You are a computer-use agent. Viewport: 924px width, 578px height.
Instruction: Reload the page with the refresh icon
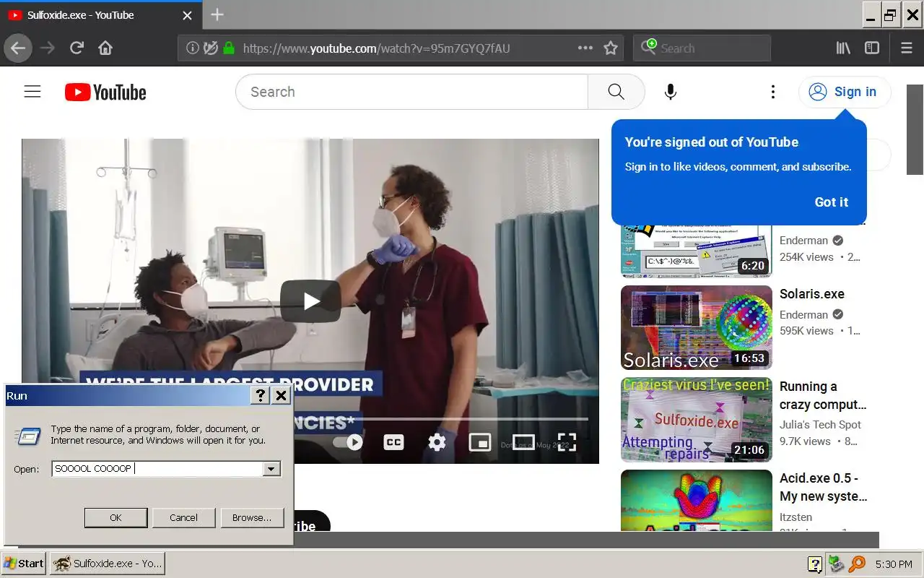[77, 48]
